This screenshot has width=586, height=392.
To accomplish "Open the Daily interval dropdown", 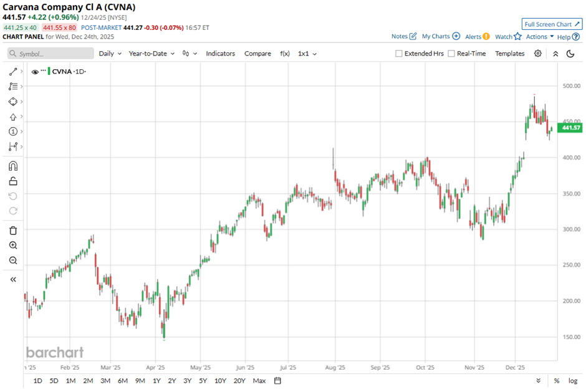I will (110, 54).
